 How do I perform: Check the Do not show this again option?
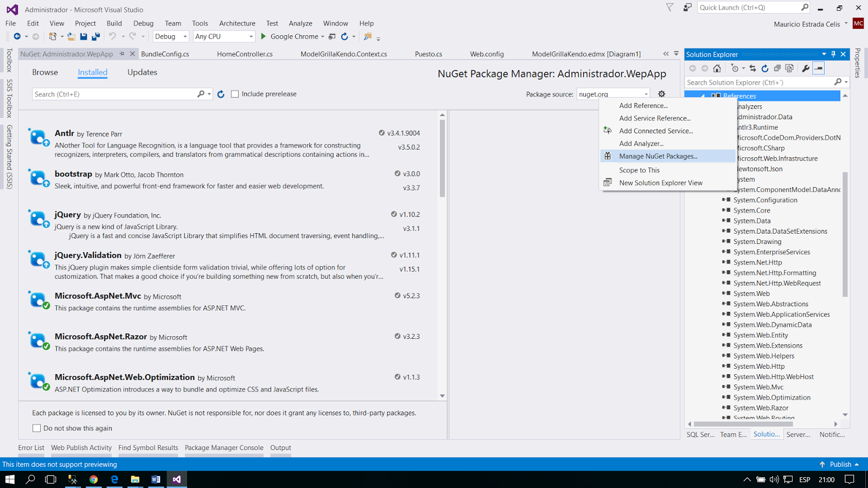[x=36, y=428]
